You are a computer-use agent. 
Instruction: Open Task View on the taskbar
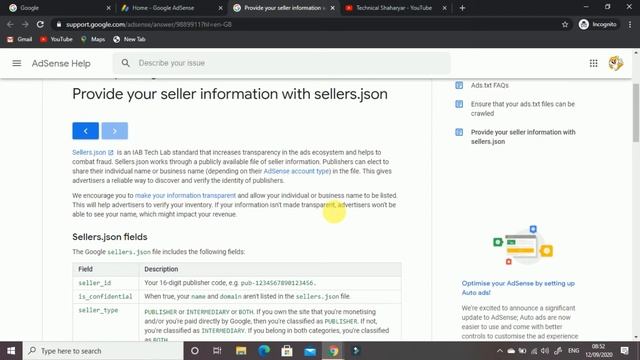click(217, 351)
